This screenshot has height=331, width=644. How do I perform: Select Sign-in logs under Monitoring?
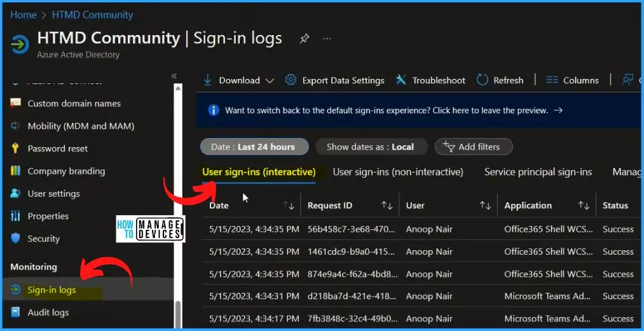coord(51,290)
